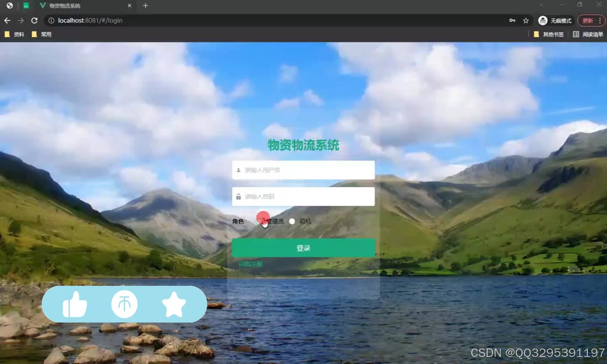607x364 pixels.
Task: Click the globe icon at top-left
Action: click(x=10, y=5)
